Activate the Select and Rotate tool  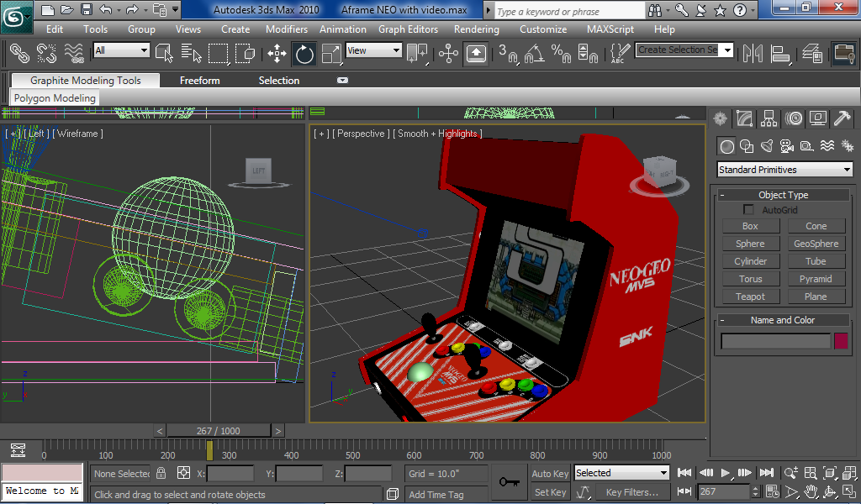click(304, 53)
